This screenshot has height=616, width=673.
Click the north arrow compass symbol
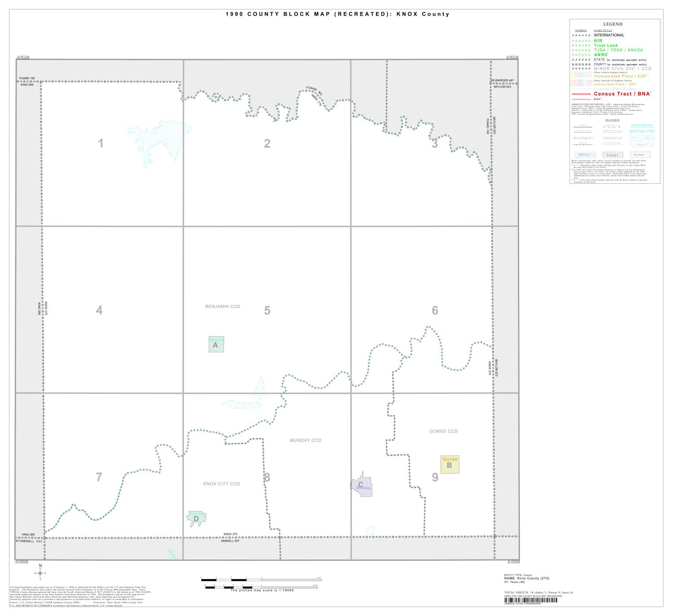(39, 573)
